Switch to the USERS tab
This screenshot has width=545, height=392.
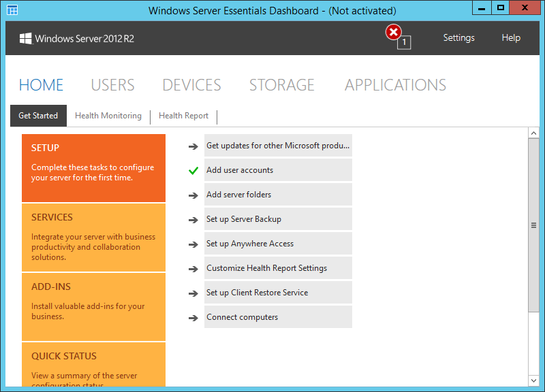point(112,84)
